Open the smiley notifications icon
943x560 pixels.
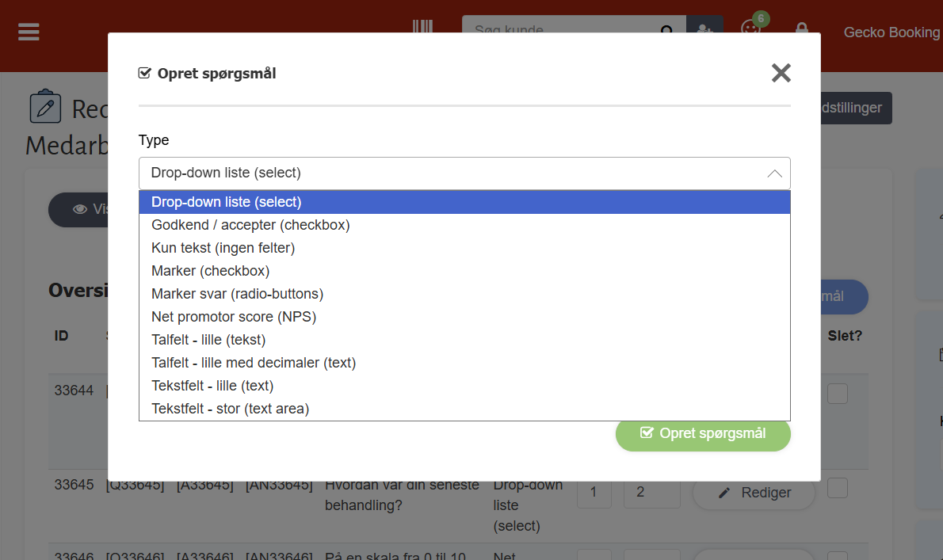pyautogui.click(x=750, y=29)
